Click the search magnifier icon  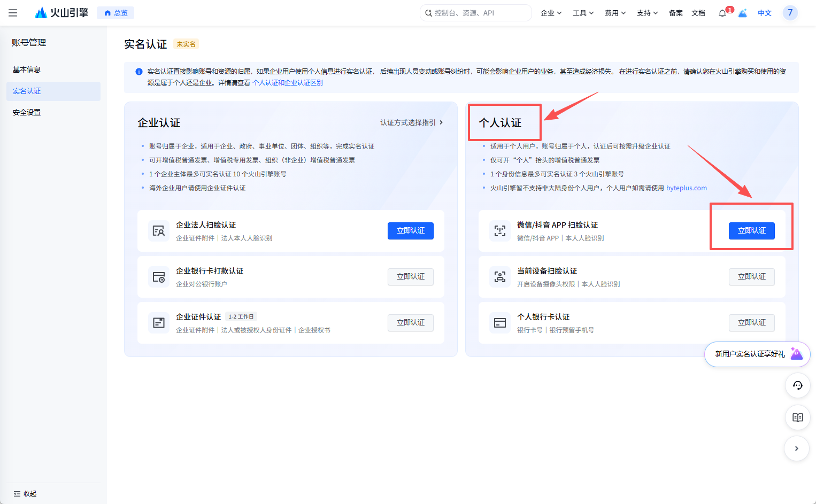428,13
